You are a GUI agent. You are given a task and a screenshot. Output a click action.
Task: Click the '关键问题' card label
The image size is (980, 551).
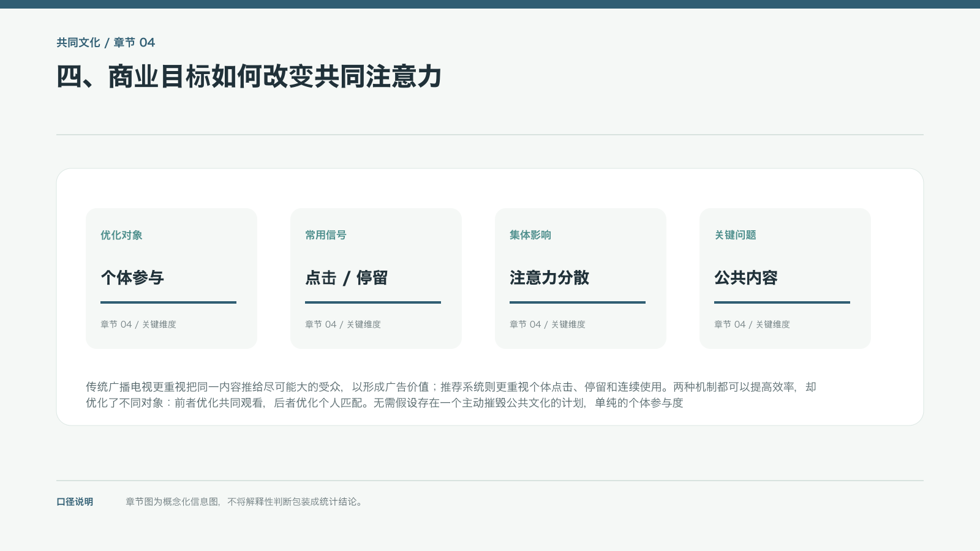(735, 235)
